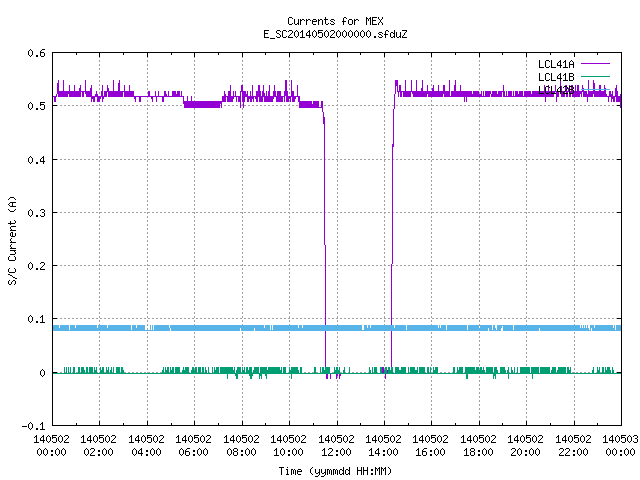640x480 pixels.
Task: Click the 140502 14:00 x-axis tick label
Action: click(383, 445)
